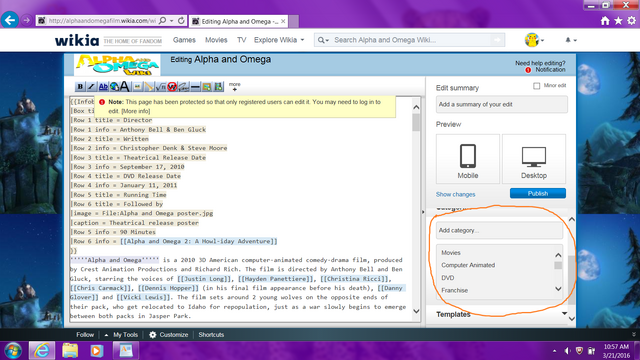Screen dimensions: 640x360
Task: Add photo icon in editor toolbar
Action: pyautogui.click(x=207, y=87)
